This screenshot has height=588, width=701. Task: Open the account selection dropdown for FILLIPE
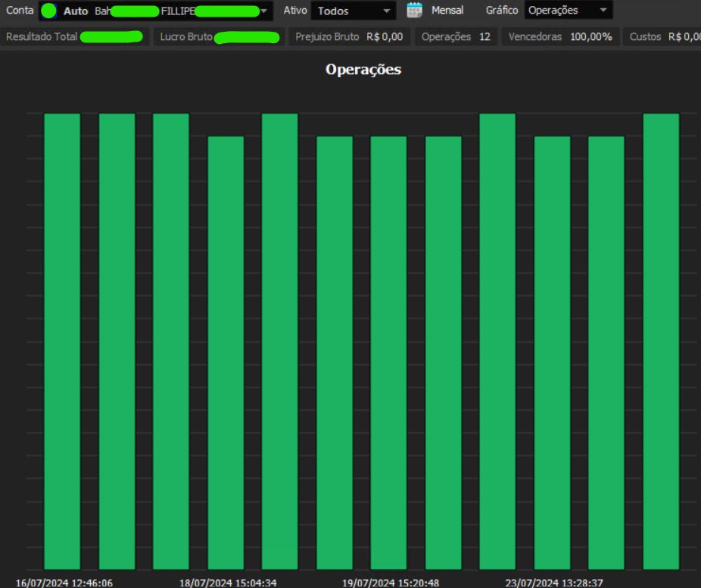(x=263, y=11)
